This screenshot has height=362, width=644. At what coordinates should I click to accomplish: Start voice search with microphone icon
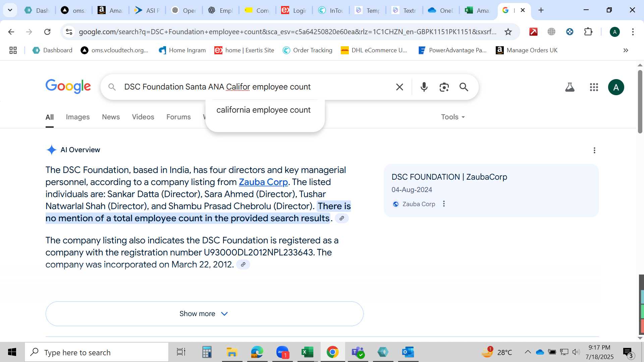[x=424, y=87]
